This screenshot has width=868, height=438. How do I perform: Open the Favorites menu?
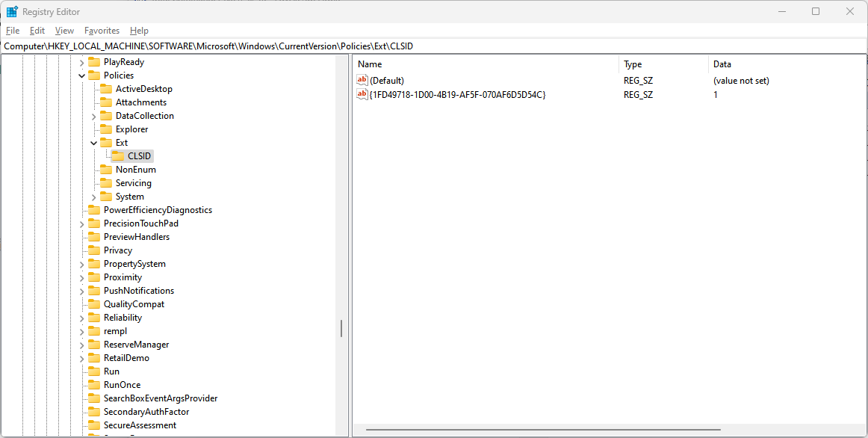click(x=102, y=31)
